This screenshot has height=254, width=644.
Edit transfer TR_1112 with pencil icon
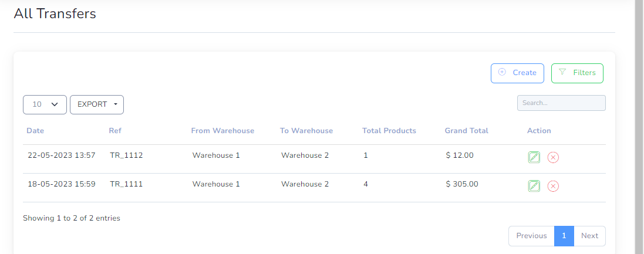click(534, 157)
